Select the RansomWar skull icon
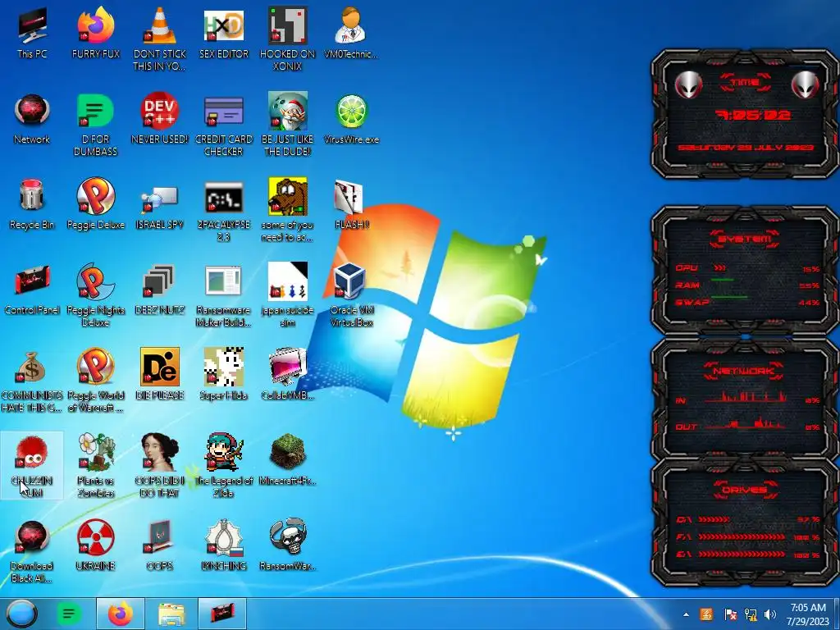840x630 pixels. (x=288, y=537)
